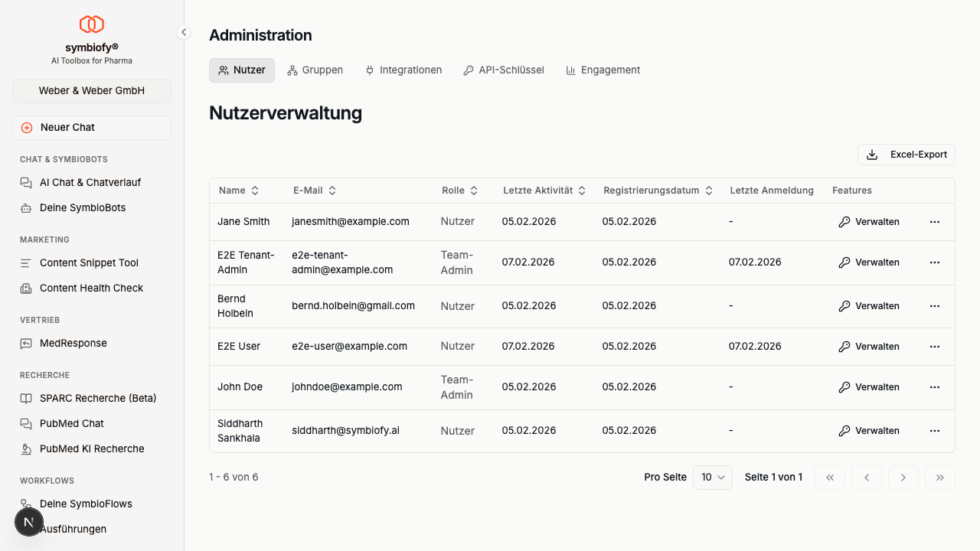
Task: Open the row actions menu for Jane Smith
Action: pyautogui.click(x=935, y=221)
